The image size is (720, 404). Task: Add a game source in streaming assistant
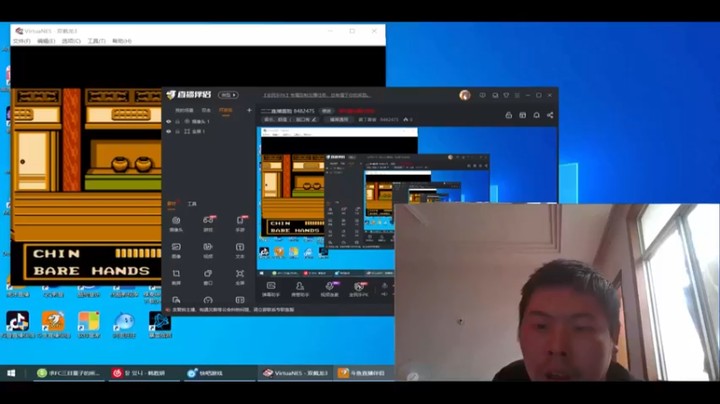coord(208,224)
